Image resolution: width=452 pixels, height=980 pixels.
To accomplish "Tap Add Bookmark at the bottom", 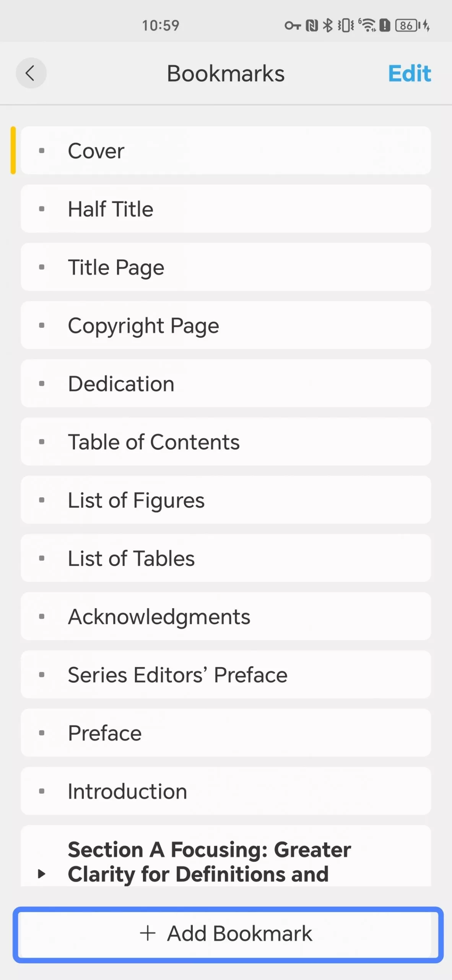I will click(x=226, y=933).
